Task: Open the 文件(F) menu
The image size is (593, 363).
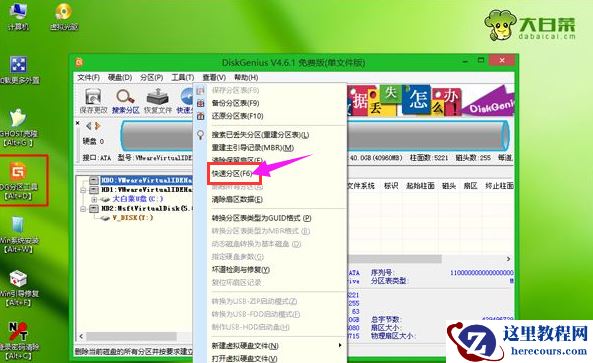Action: (88, 78)
